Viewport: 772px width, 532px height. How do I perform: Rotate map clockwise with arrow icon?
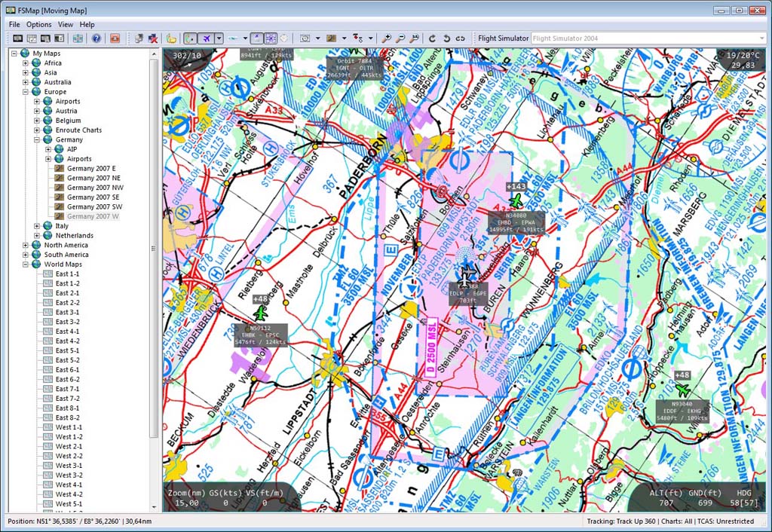432,38
